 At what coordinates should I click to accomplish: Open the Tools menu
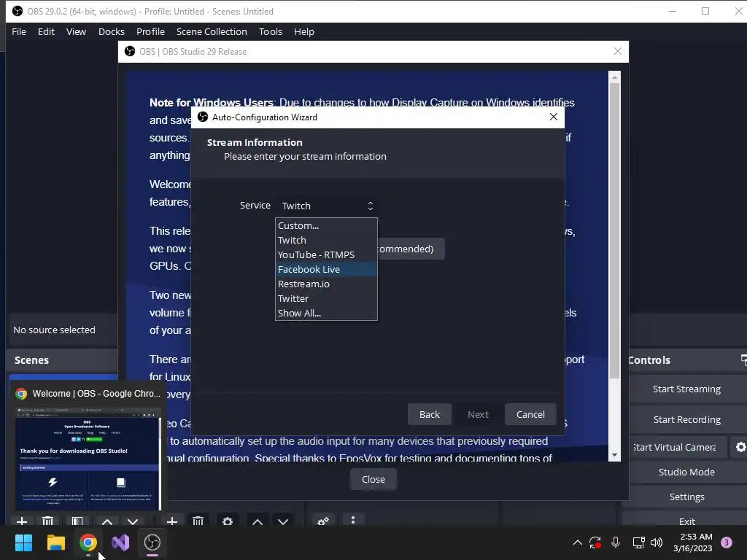coord(271,31)
